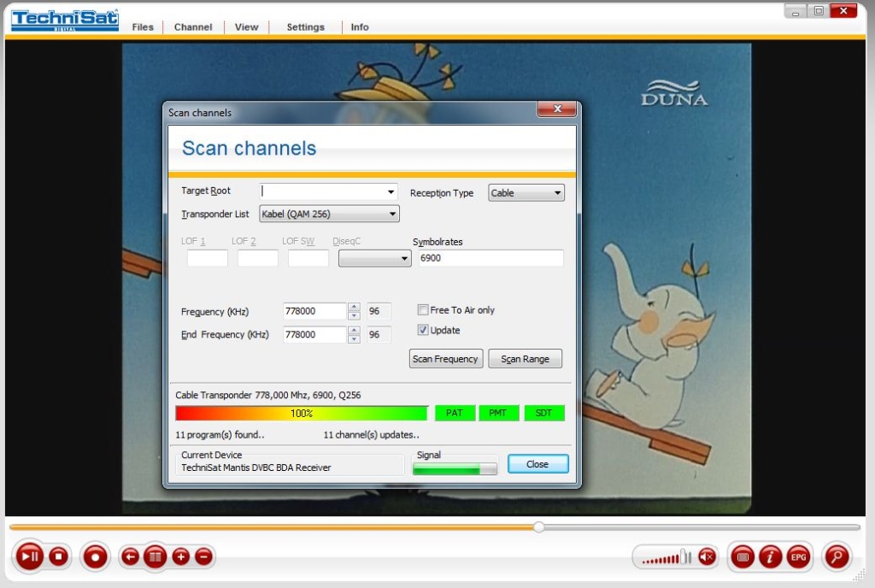Screen dimensions: 875x588
Task: Open the info 'i' button
Action: point(770,556)
